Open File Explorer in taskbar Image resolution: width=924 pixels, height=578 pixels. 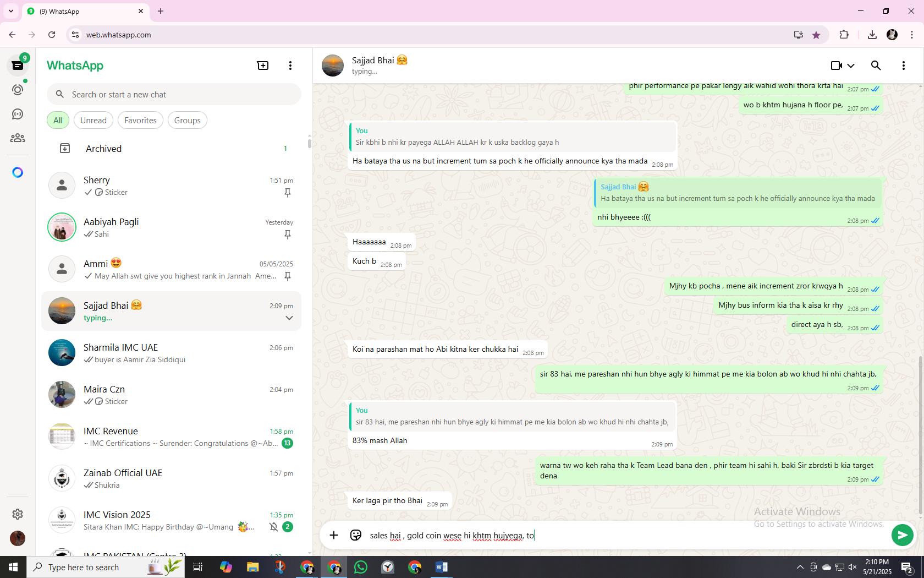coord(252,567)
